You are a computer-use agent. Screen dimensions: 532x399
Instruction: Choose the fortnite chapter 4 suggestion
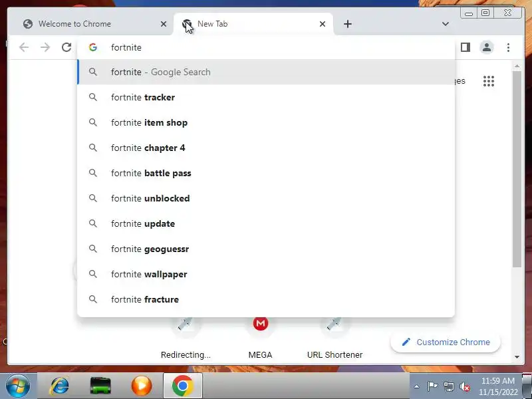tap(266, 148)
